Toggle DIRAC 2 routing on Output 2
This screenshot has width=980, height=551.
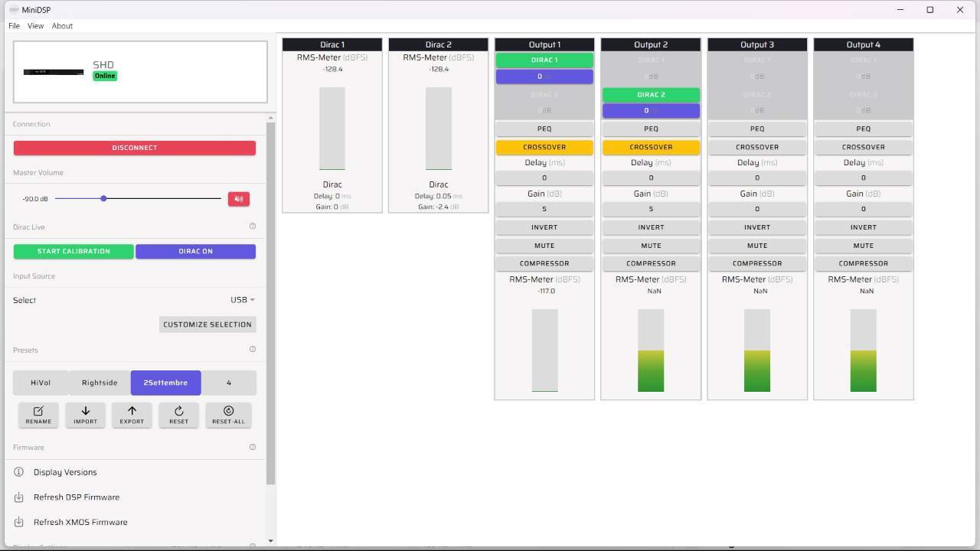[651, 95]
